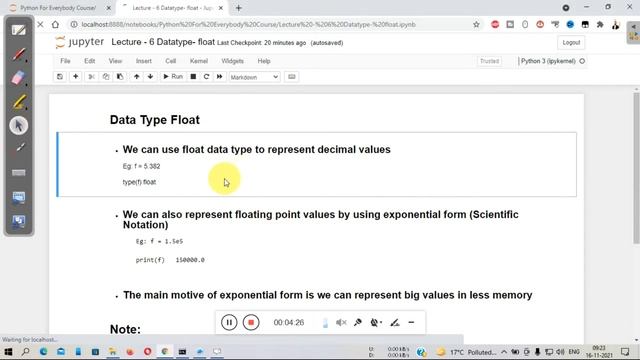Image resolution: width=640 pixels, height=360 pixels.
Task: Switch to the Python For Everybody Course tab
Action: click(57, 8)
